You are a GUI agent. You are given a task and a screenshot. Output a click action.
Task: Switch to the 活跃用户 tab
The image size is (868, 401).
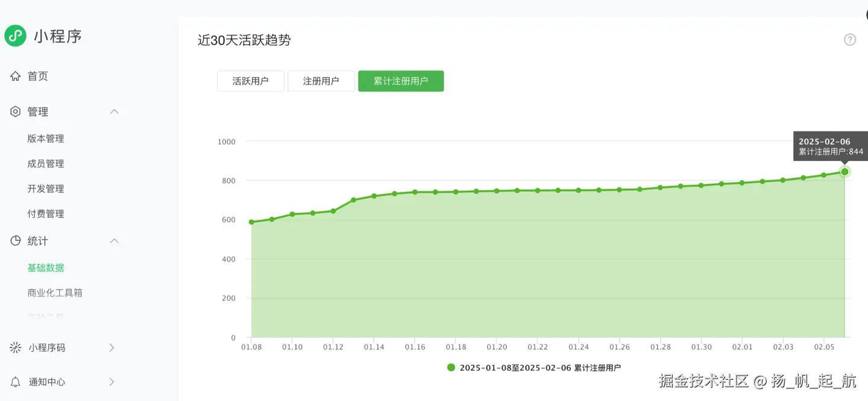(x=250, y=81)
